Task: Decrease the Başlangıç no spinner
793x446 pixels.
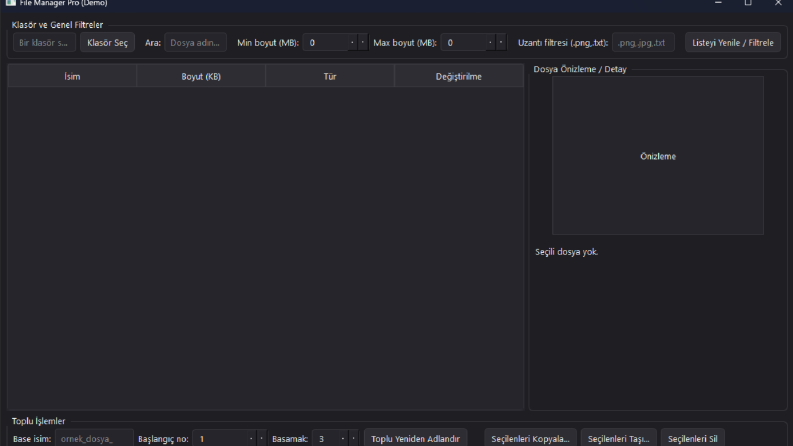Action: click(x=261, y=439)
